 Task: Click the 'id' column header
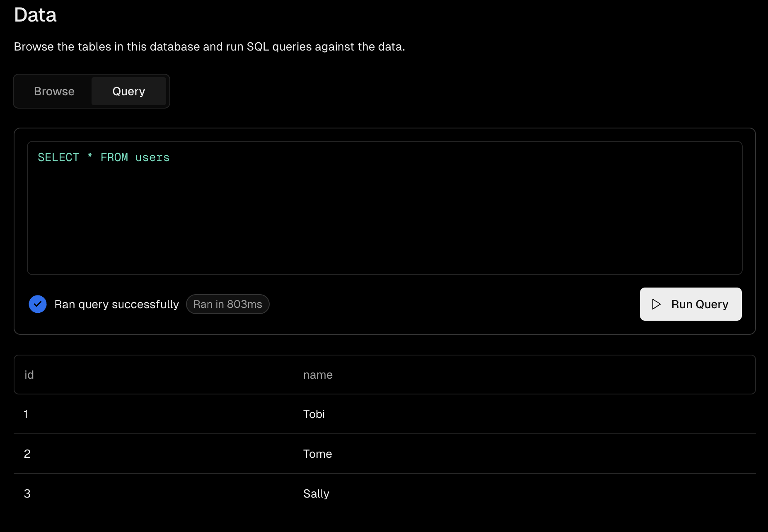click(29, 375)
